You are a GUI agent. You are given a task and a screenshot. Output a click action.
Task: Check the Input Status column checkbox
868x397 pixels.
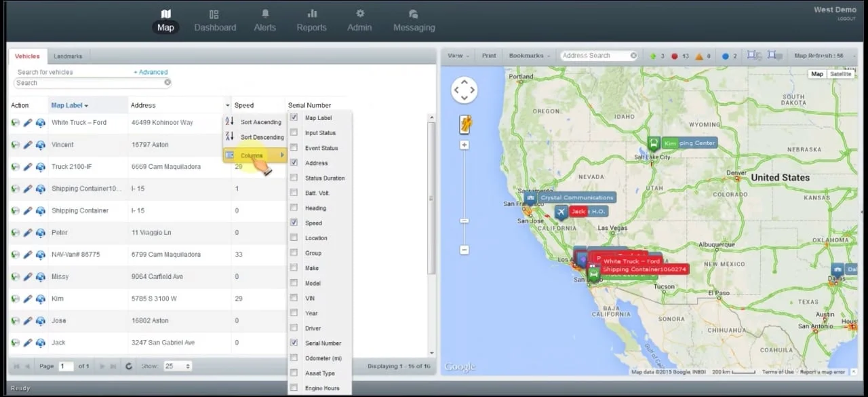click(x=294, y=132)
